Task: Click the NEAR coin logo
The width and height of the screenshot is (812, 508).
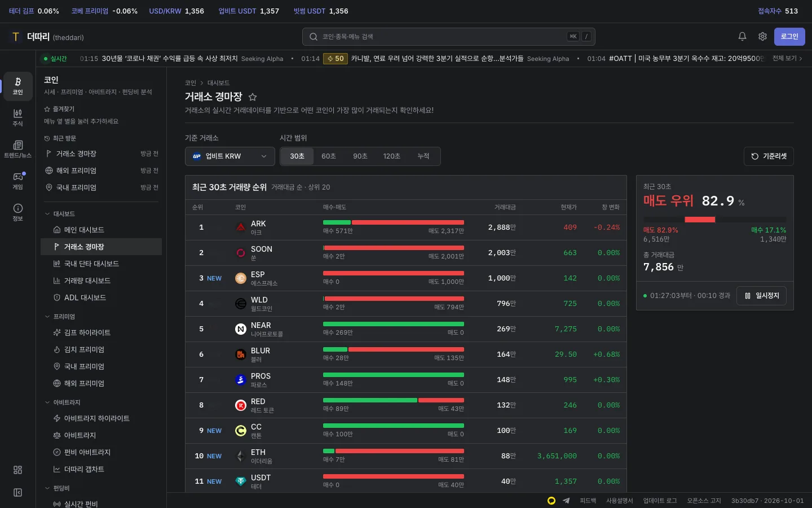Action: tap(241, 329)
